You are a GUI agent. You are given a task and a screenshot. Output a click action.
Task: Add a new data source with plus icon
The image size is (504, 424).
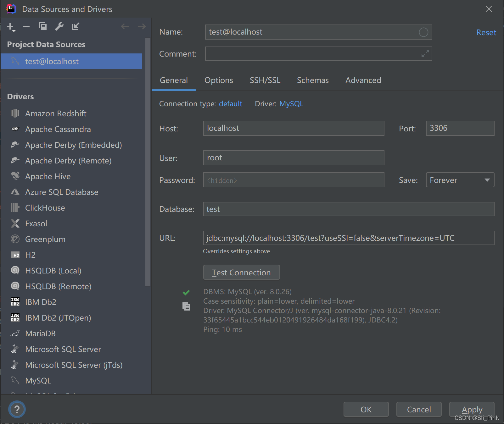tap(11, 27)
